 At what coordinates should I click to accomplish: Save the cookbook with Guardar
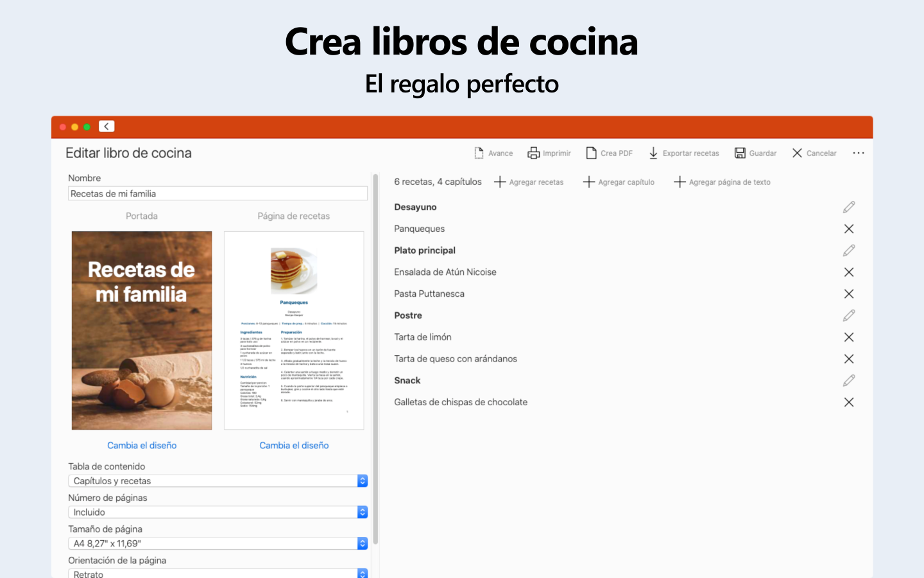756,153
